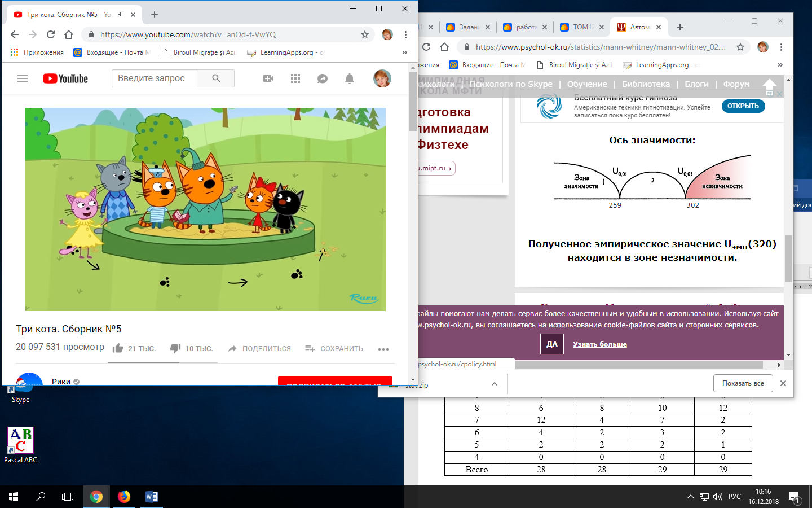Screen dimensions: 812x508
Task: Mute the Три кота tab audio
Action: (121, 15)
